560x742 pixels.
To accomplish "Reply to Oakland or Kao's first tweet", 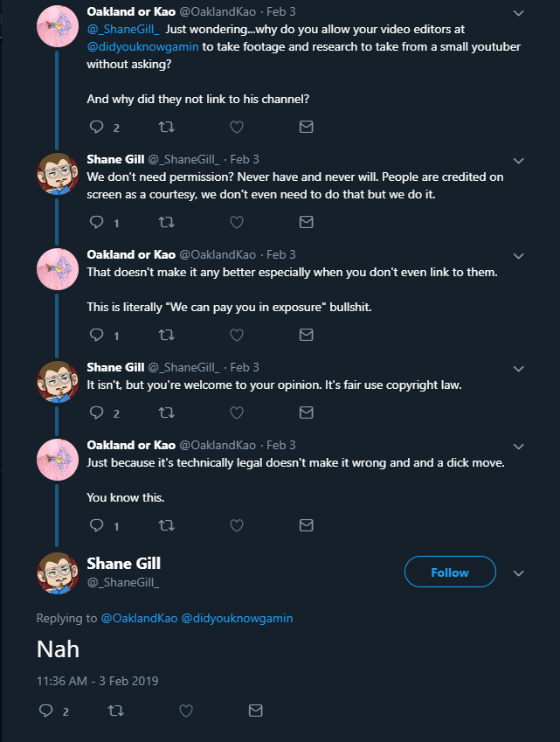I will 97,128.
